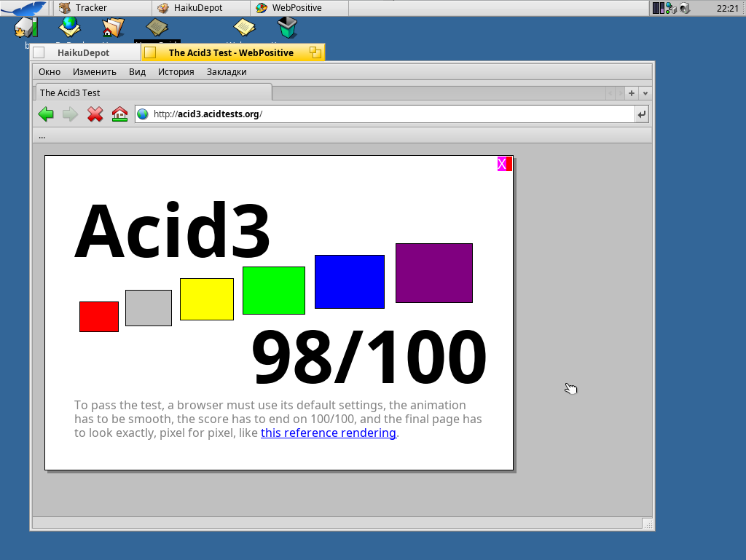Viewport: 746px width, 560px height.
Task: Click the bookmark bar ellipsis item
Action: click(x=42, y=136)
